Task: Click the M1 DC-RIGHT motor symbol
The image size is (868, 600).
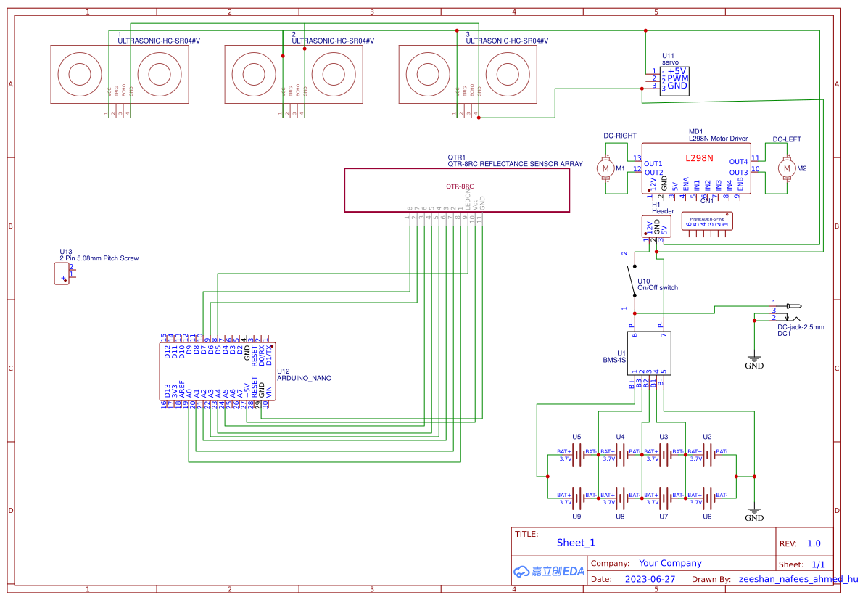Action: pos(605,168)
